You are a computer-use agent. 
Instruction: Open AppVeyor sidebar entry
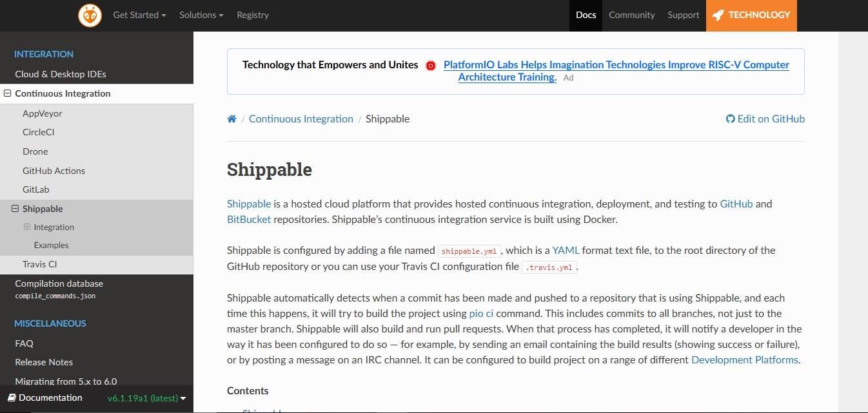tap(43, 113)
